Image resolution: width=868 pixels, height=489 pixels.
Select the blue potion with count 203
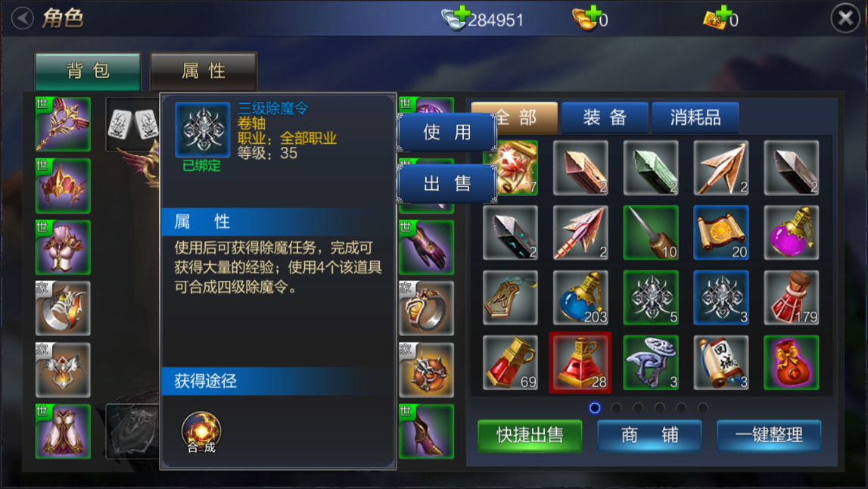pyautogui.click(x=580, y=297)
